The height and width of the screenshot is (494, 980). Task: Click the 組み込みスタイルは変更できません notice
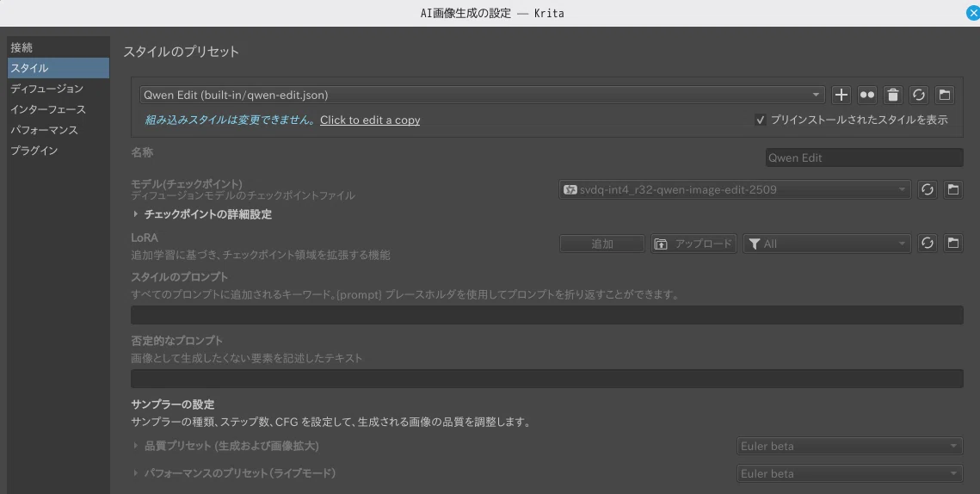click(231, 120)
